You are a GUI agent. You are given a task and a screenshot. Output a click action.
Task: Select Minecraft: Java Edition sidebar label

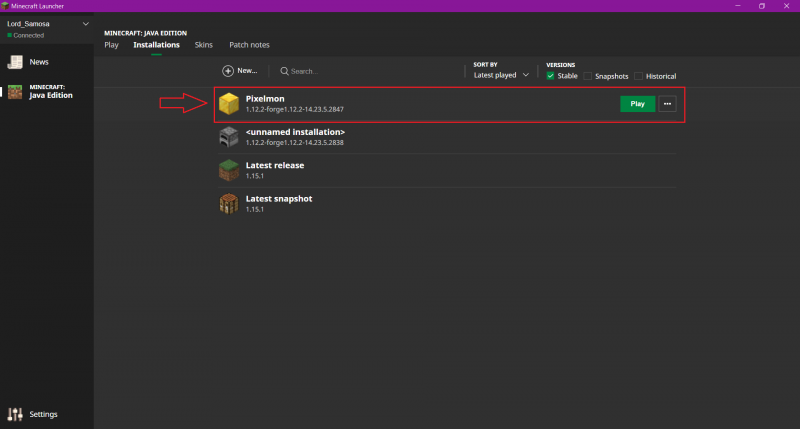tap(51, 92)
